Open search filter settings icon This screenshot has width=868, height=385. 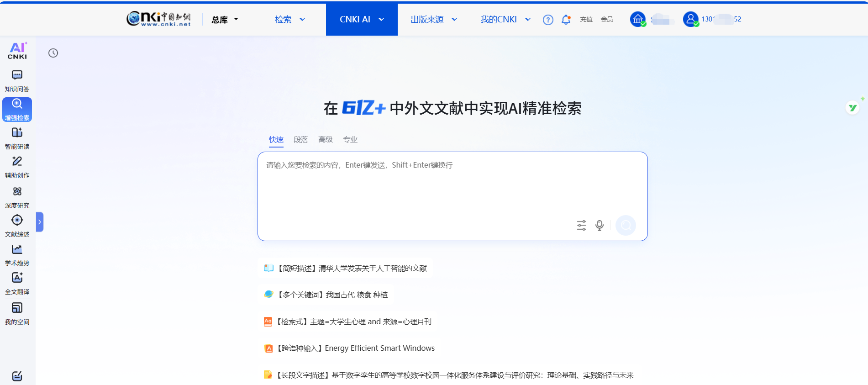(581, 225)
